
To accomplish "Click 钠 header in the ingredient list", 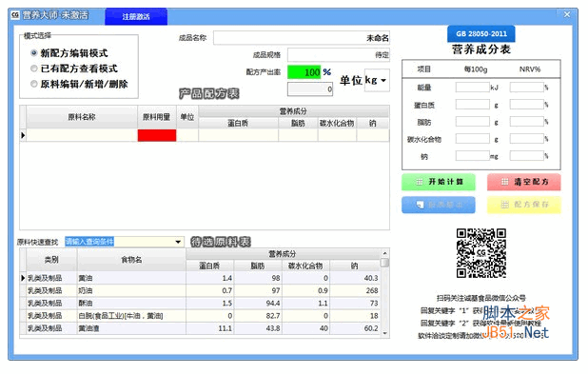I will pyautogui.click(x=355, y=266).
